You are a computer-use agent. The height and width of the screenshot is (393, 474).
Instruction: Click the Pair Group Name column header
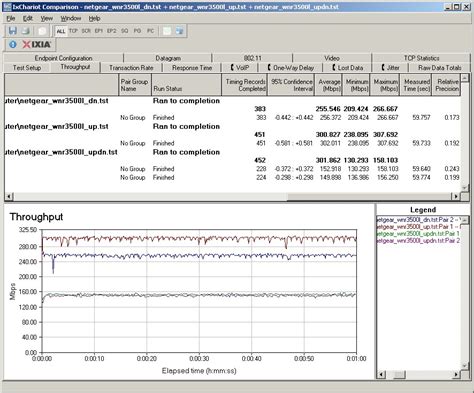tap(135, 85)
